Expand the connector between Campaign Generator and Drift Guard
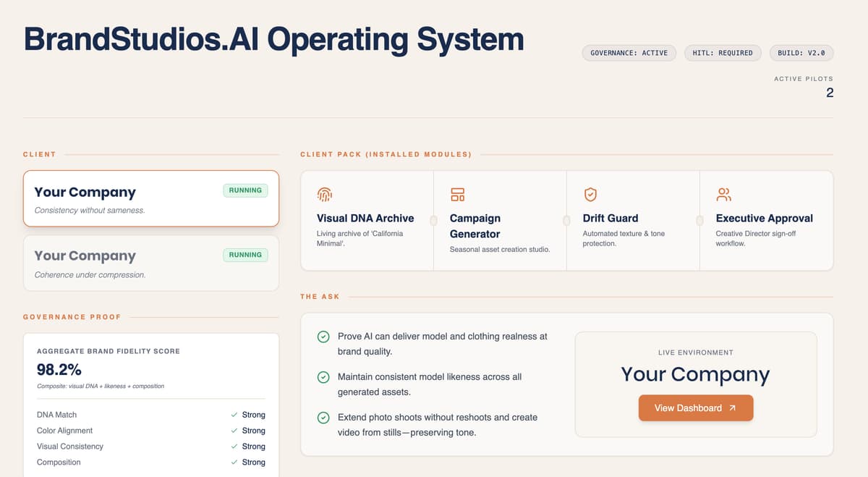The image size is (868, 477). pyautogui.click(x=566, y=219)
